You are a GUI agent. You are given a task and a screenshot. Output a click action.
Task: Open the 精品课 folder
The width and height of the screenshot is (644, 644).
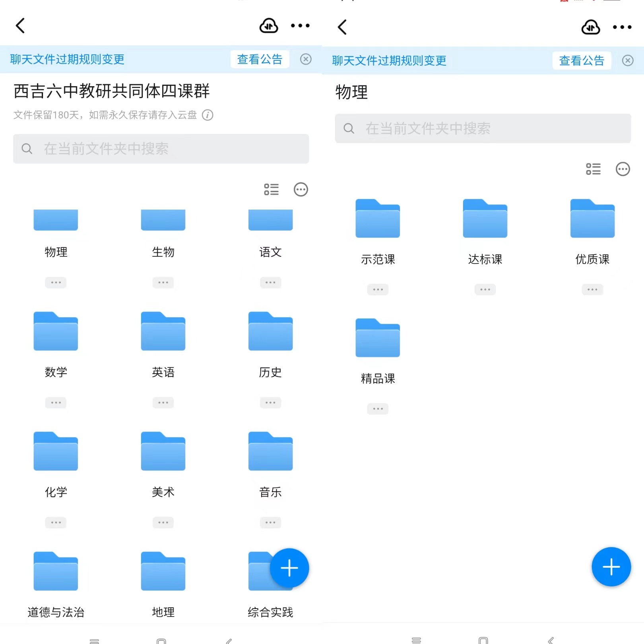click(378, 338)
